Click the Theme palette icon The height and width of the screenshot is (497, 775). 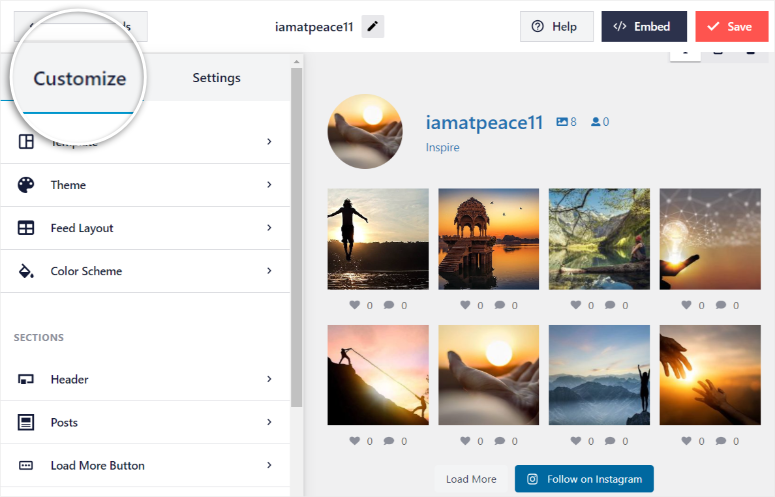click(26, 185)
